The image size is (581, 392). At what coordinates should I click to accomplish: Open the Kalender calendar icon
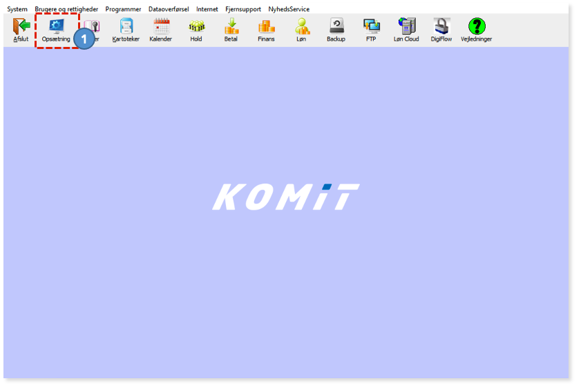tap(161, 26)
